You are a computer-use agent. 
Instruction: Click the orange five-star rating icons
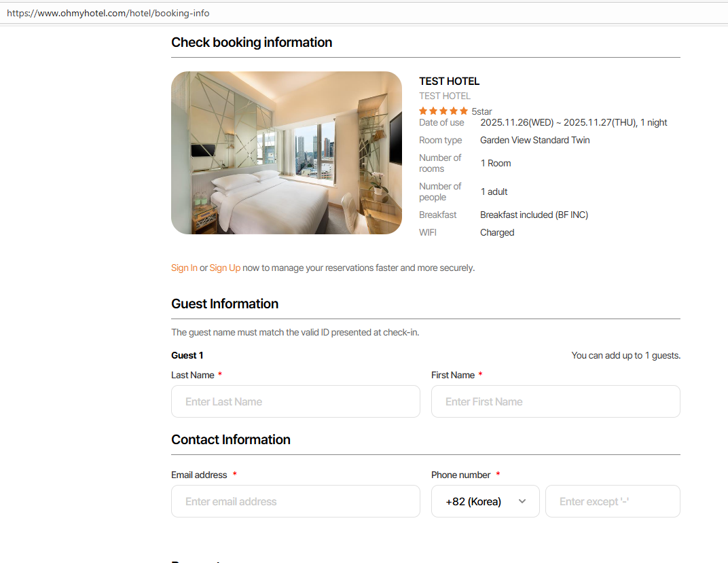pos(443,111)
